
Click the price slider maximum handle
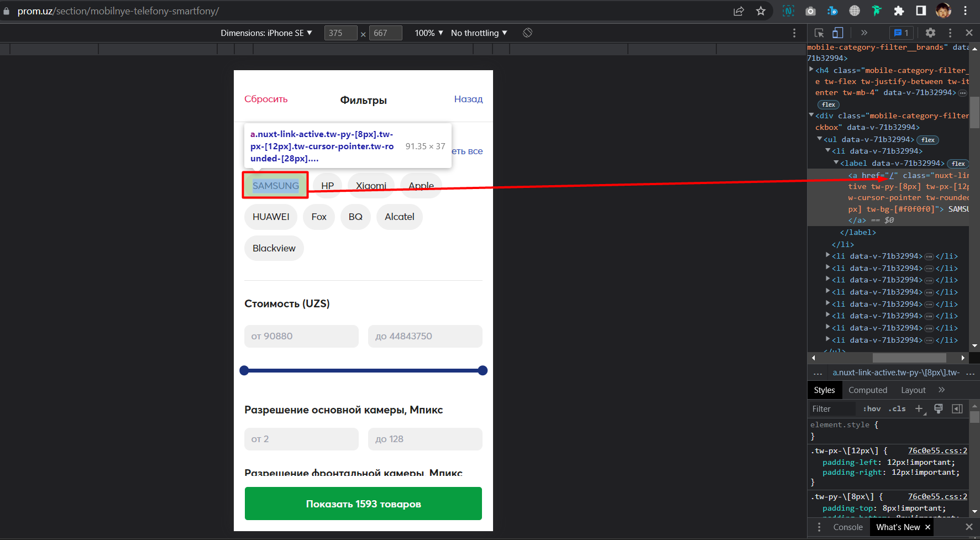tap(483, 370)
